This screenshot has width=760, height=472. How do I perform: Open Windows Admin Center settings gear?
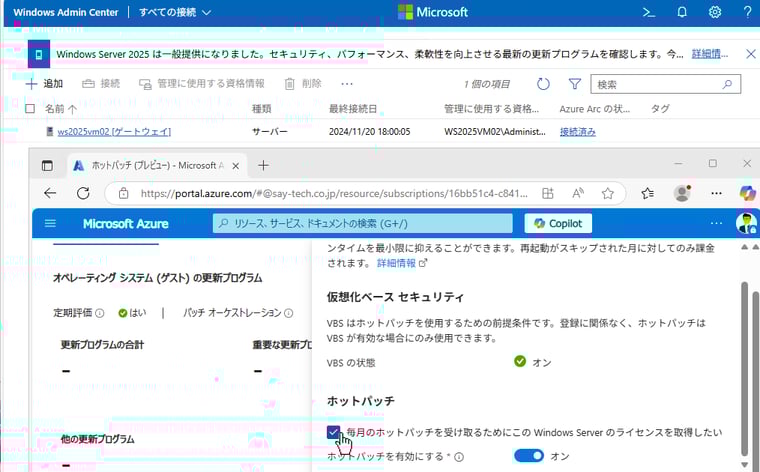pyautogui.click(x=715, y=13)
